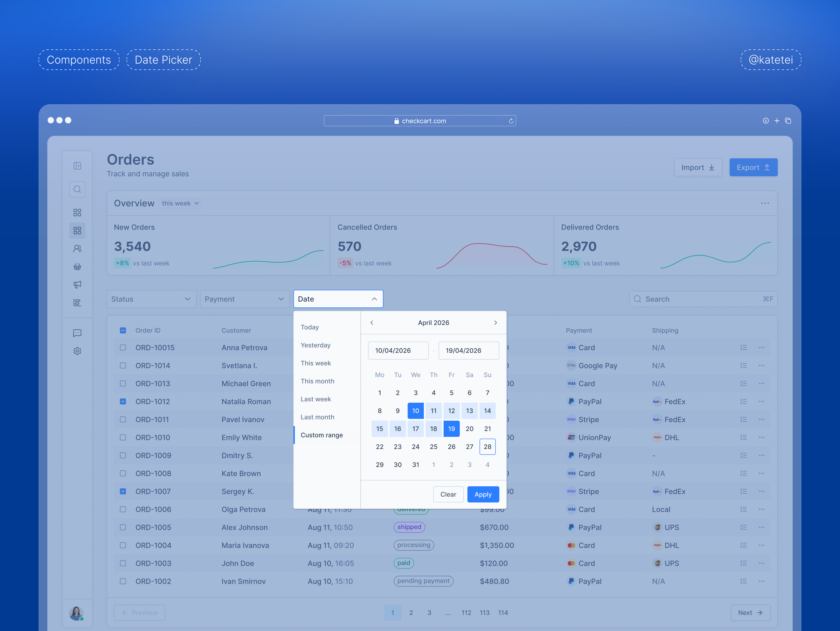Apply the selected date range
840x631 pixels.
(483, 494)
